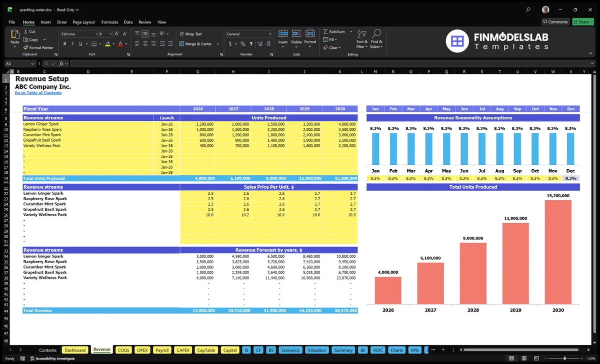The height and width of the screenshot is (364, 600).
Task: Toggle Bold formatting
Action: point(65,44)
